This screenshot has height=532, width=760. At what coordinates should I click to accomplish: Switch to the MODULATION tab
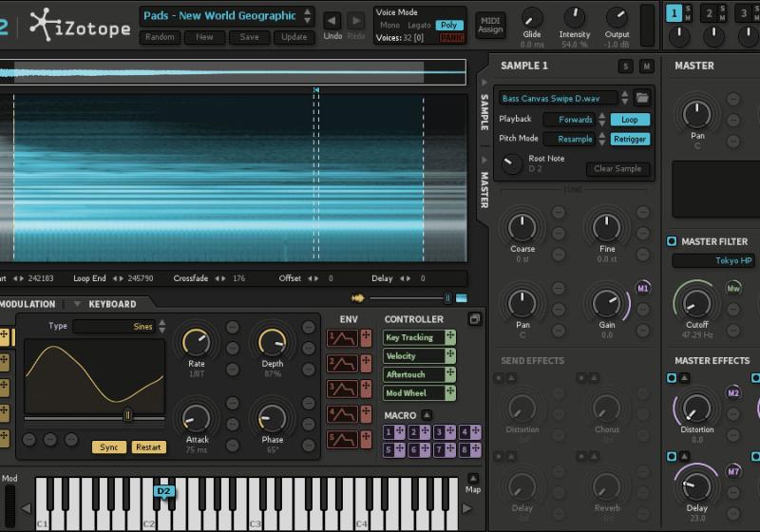28,304
